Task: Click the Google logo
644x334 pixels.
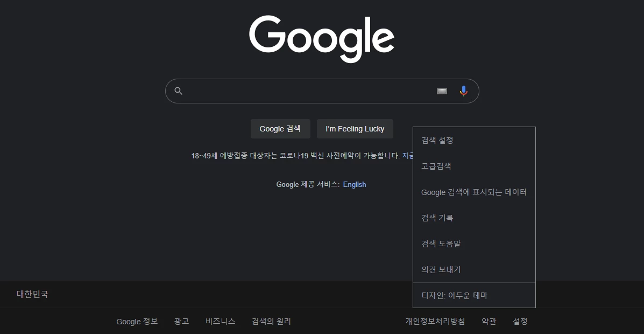Action: click(x=321, y=39)
